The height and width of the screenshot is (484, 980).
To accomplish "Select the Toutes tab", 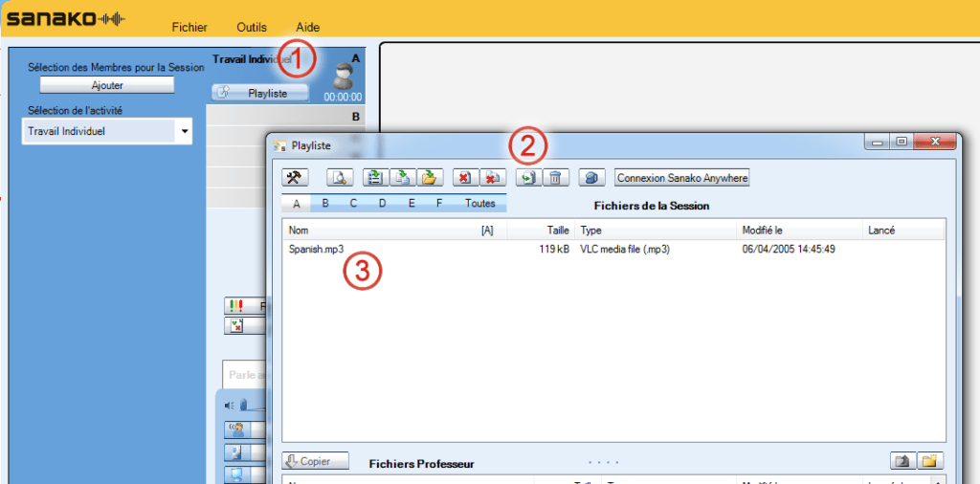I will (479, 204).
